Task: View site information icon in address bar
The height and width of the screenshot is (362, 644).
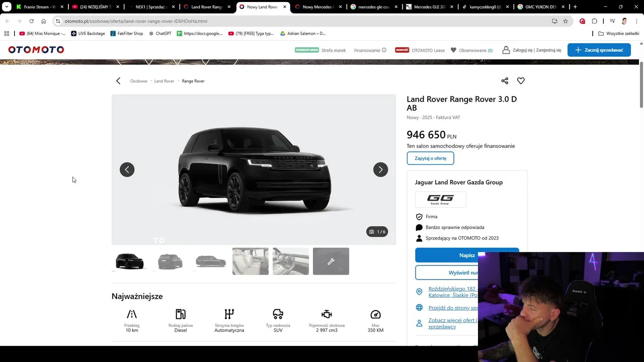Action: tap(58, 21)
